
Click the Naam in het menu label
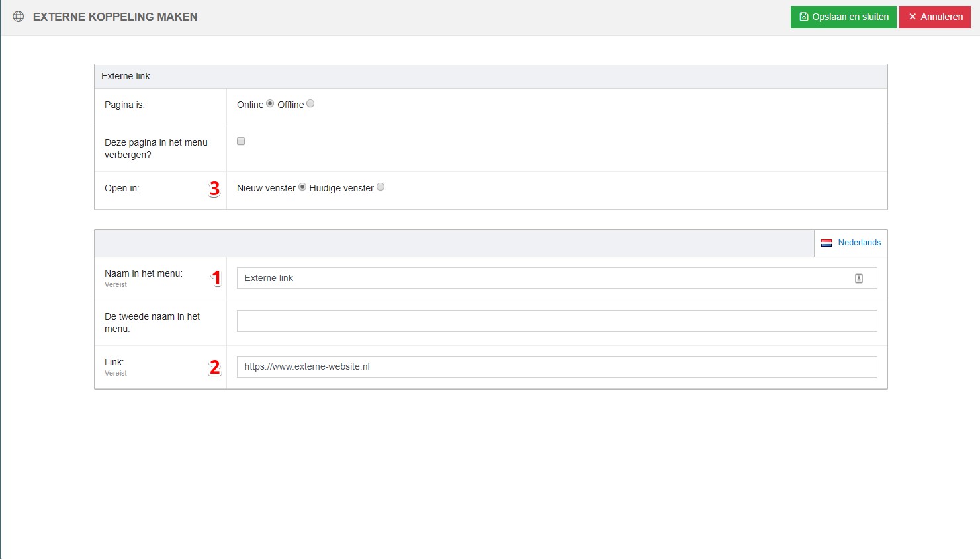click(x=144, y=273)
